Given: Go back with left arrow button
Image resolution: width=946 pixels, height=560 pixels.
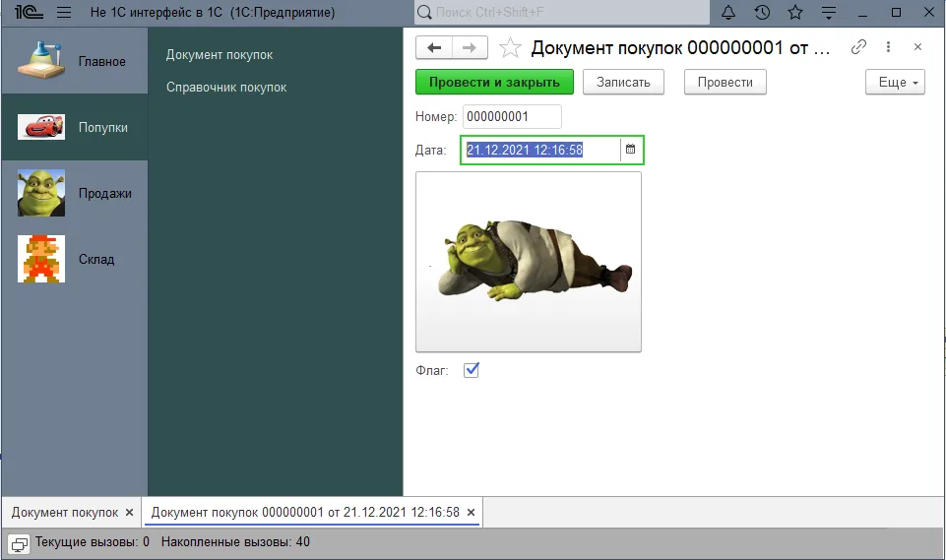Looking at the screenshot, I should (x=434, y=47).
